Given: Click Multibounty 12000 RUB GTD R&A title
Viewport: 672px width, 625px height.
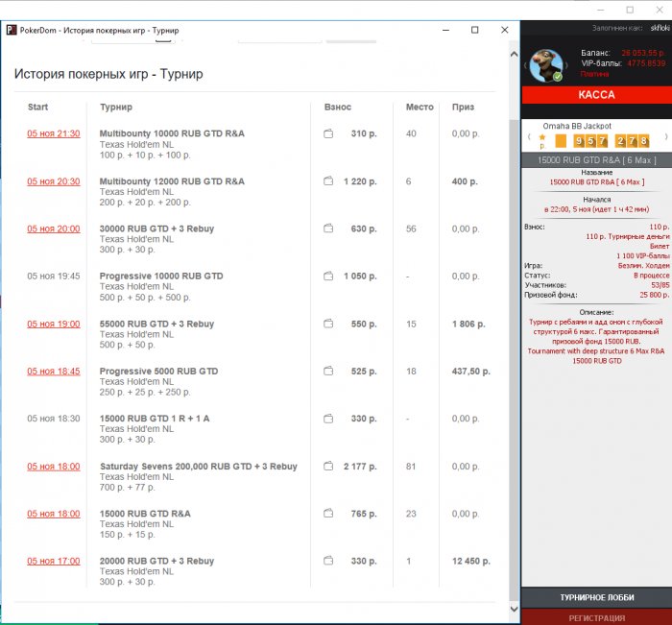Looking at the screenshot, I should click(172, 181).
